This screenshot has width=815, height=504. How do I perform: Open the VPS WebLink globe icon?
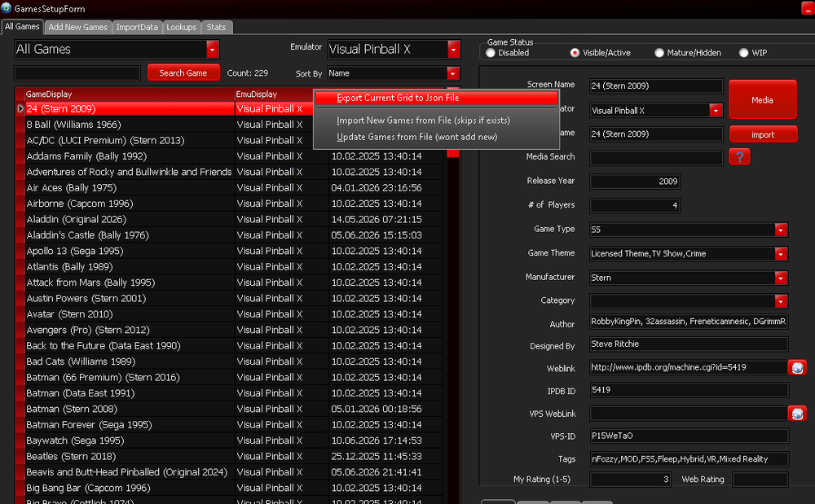click(x=797, y=413)
